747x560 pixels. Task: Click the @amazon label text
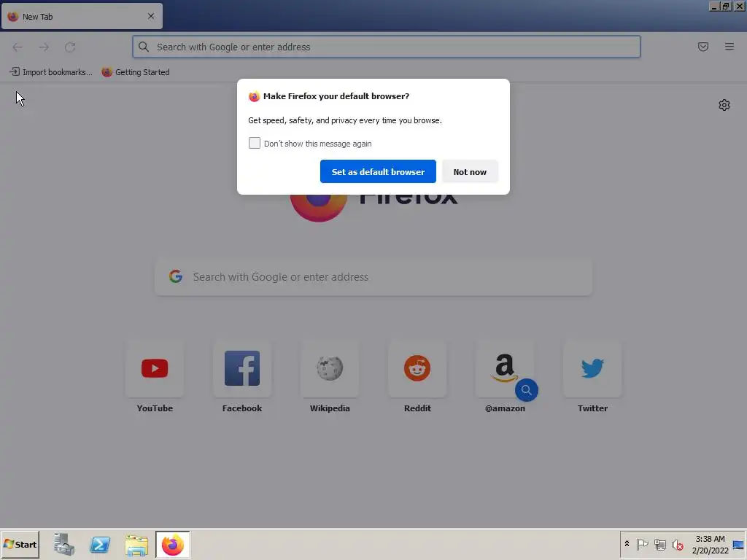click(x=505, y=408)
